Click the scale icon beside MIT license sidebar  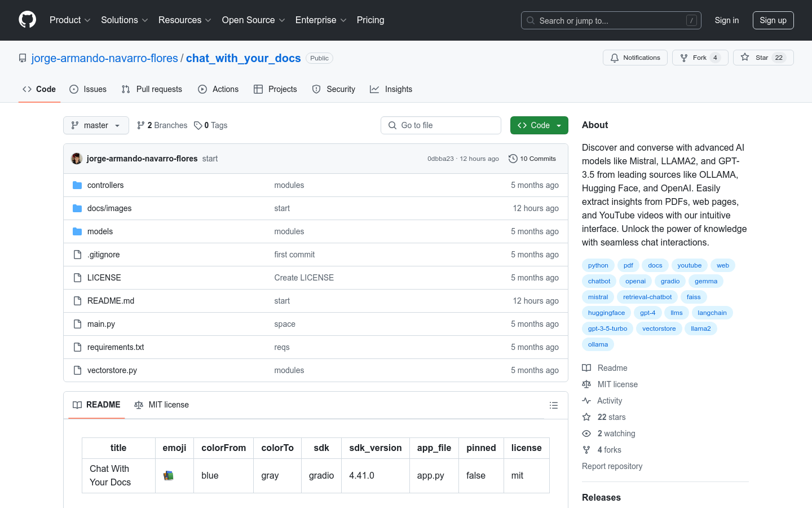[586, 384]
